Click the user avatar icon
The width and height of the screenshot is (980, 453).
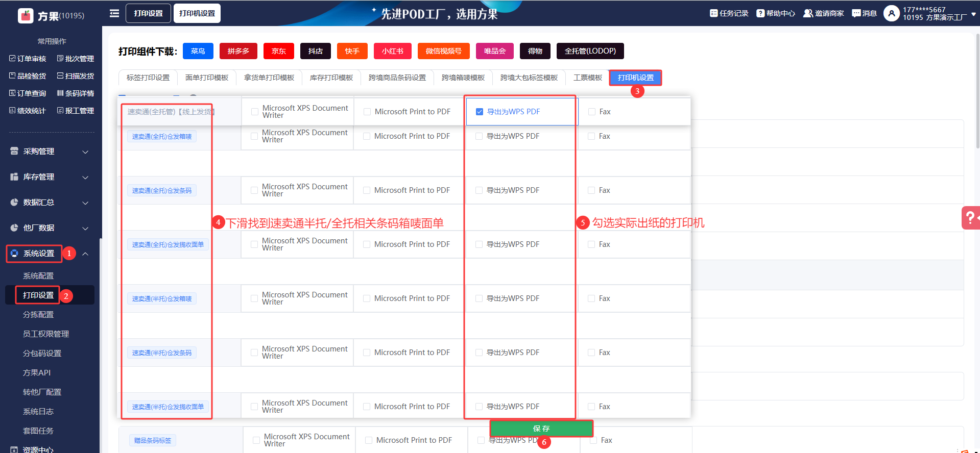click(x=892, y=13)
